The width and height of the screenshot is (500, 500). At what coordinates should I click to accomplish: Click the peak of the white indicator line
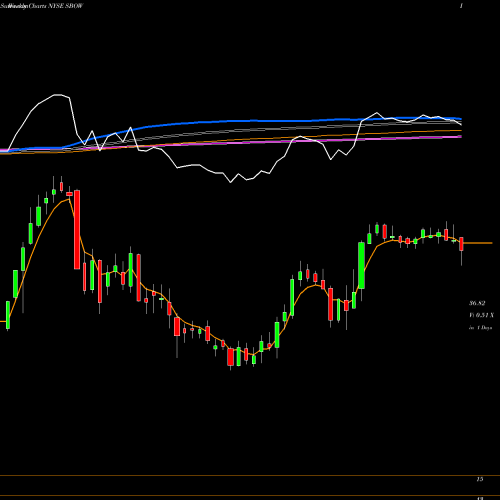[58, 95]
